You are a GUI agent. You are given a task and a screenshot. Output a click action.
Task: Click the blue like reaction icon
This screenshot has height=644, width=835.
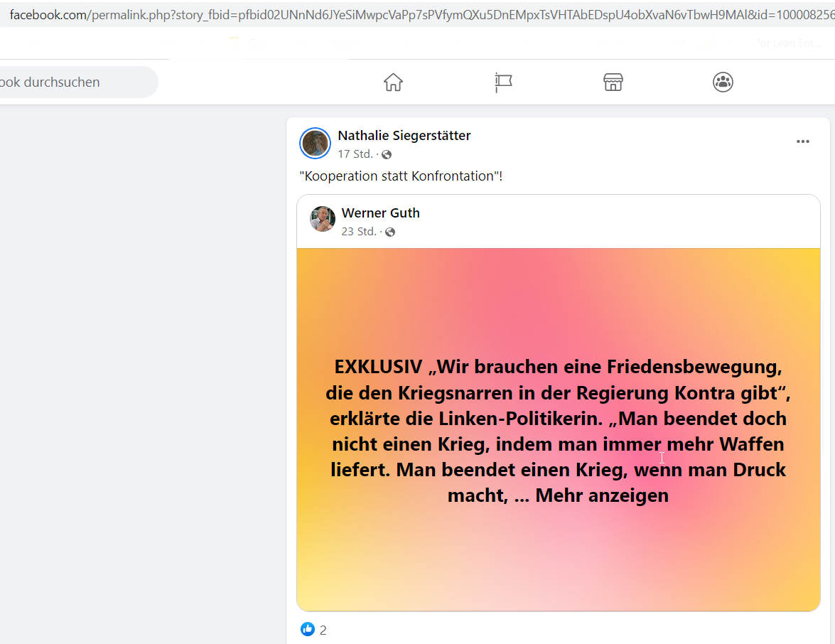[x=308, y=629]
